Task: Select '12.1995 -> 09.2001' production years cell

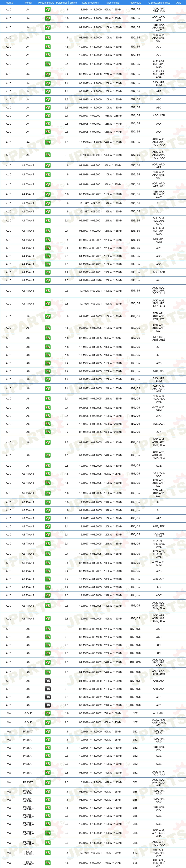Action: (90, 853)
